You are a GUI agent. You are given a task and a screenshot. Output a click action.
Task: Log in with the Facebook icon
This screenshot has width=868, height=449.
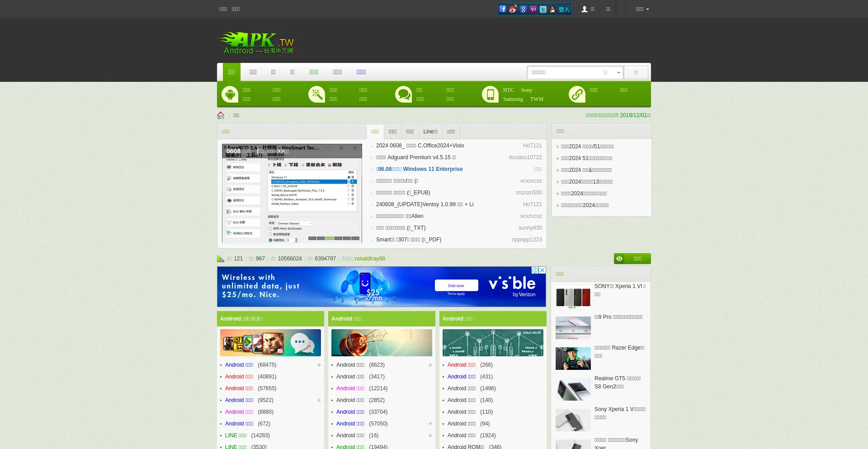pos(503,9)
